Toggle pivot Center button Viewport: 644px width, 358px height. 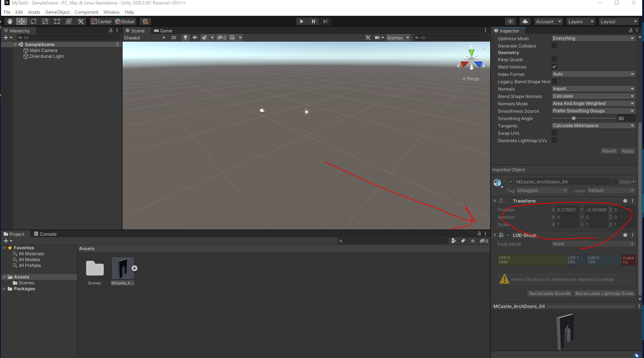[102, 21]
